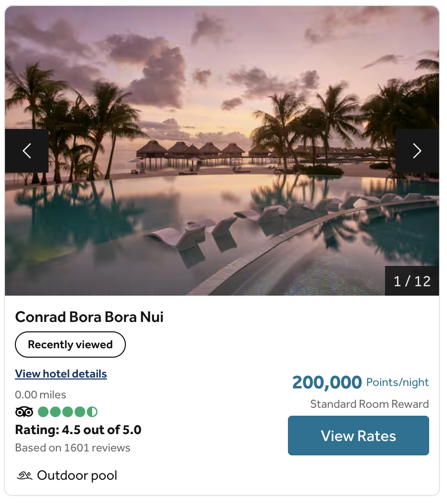Viewport: 447px width, 504px height.
Task: Click the Conrad Bora Bora Nui title
Action: click(89, 317)
